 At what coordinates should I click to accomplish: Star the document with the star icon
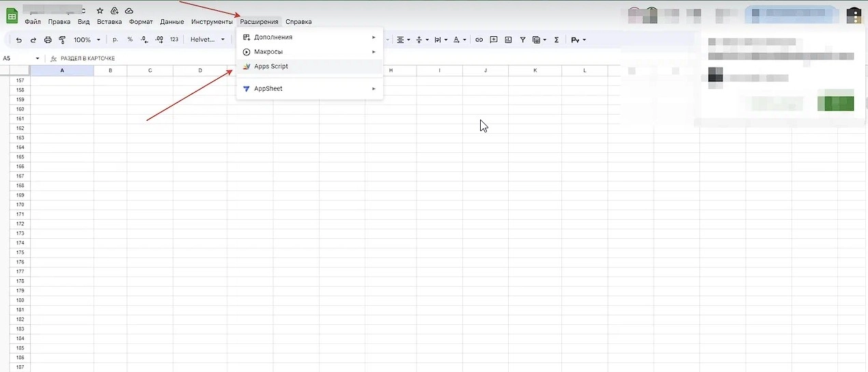tap(100, 11)
